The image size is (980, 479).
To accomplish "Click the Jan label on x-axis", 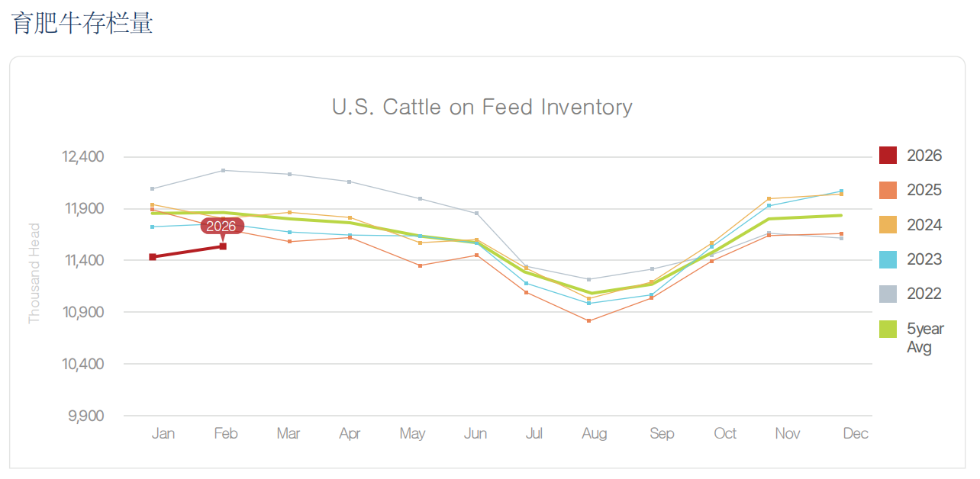I will click(163, 434).
